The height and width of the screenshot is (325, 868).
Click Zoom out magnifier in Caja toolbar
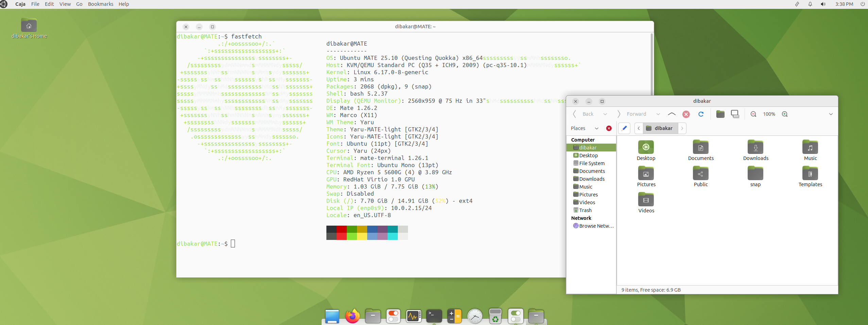pos(753,114)
